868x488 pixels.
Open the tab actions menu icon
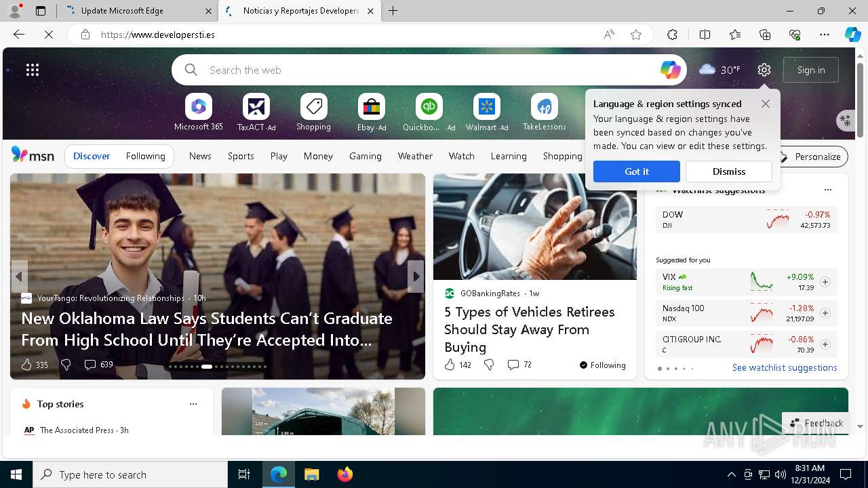click(41, 11)
